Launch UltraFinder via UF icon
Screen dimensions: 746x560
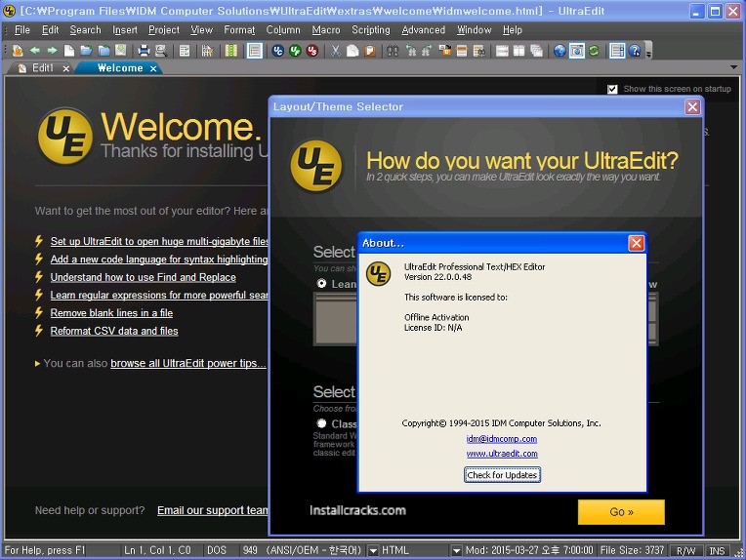coord(295,51)
